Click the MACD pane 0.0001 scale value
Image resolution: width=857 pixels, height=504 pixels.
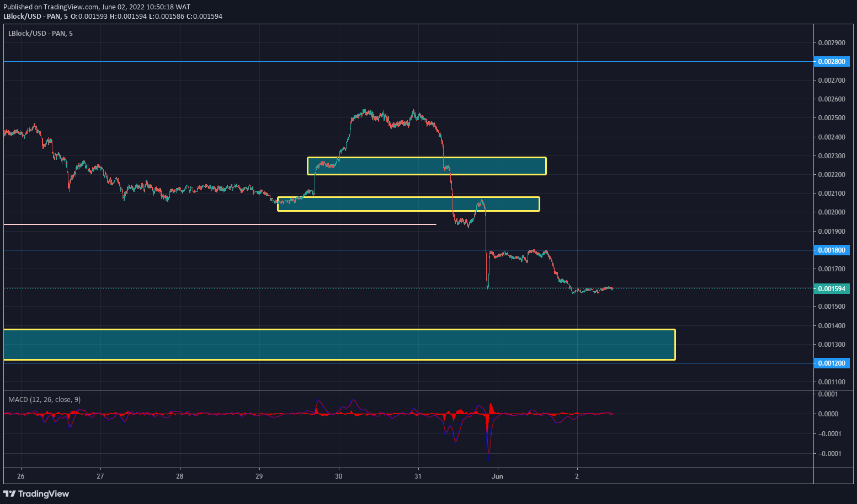pos(828,394)
